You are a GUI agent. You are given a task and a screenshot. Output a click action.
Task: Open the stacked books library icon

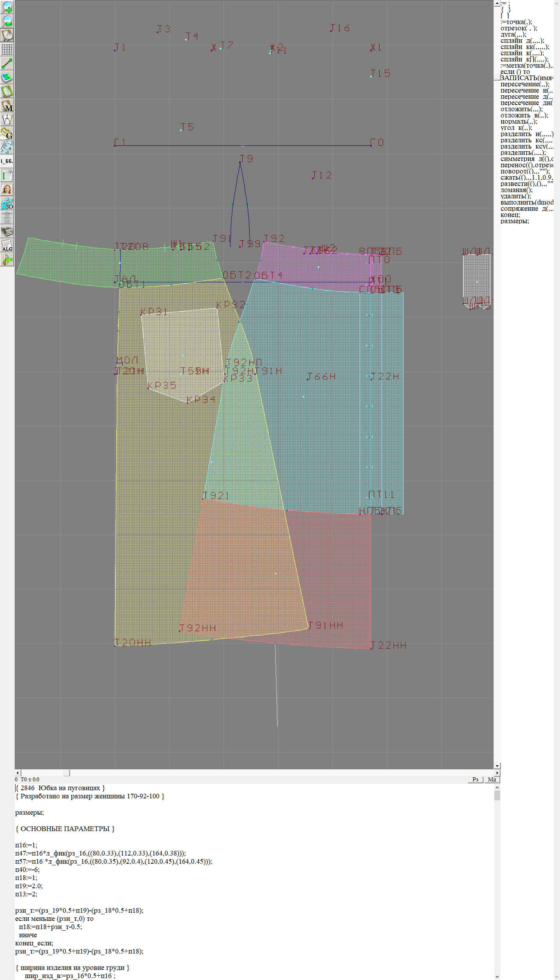(x=7, y=232)
